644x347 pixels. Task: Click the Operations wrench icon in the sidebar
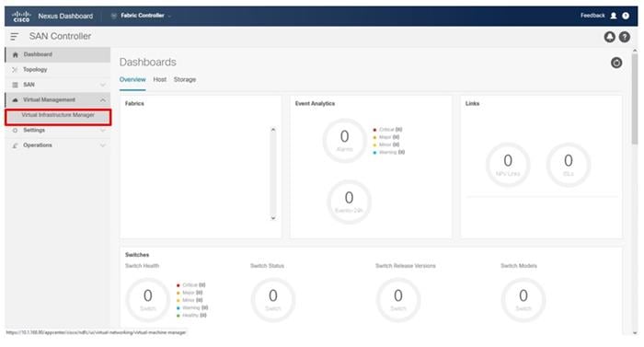16,145
